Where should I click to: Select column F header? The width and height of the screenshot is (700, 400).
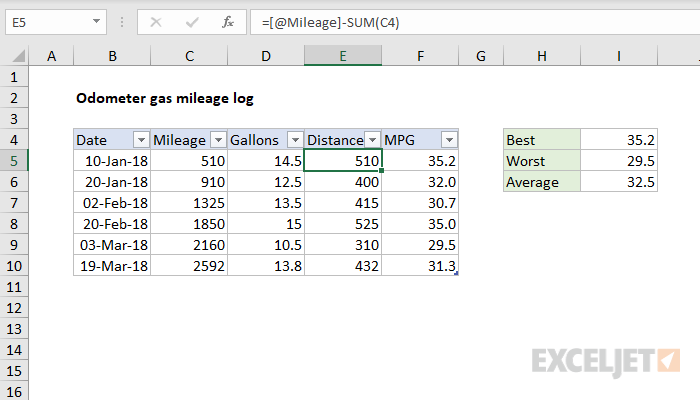click(x=420, y=56)
